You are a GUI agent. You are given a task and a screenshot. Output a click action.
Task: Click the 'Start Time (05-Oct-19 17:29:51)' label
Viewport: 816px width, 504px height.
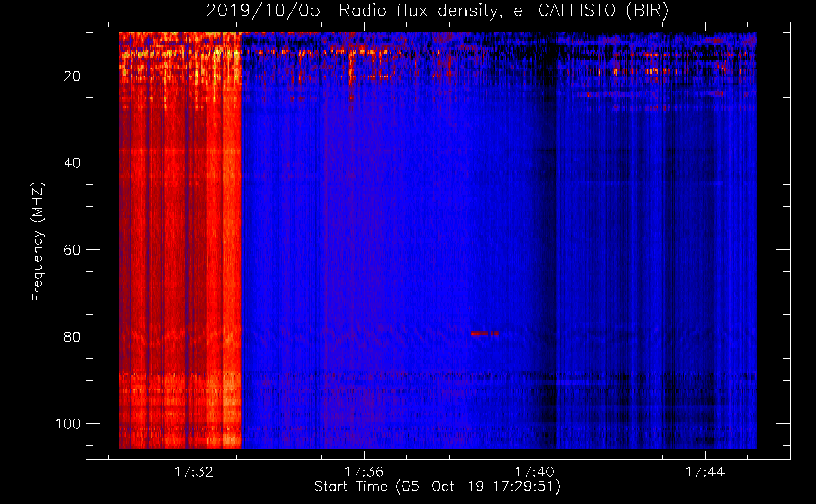pos(437,486)
